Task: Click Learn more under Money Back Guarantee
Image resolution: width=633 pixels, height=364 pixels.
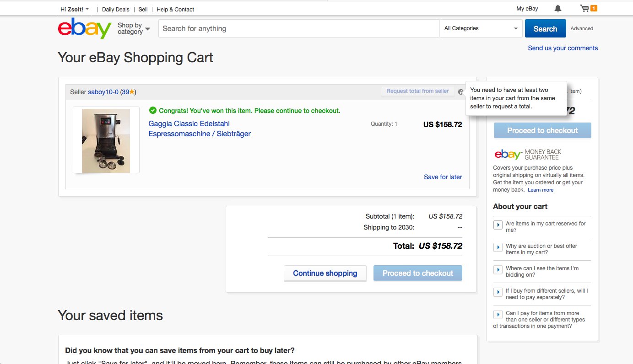Action: point(541,190)
